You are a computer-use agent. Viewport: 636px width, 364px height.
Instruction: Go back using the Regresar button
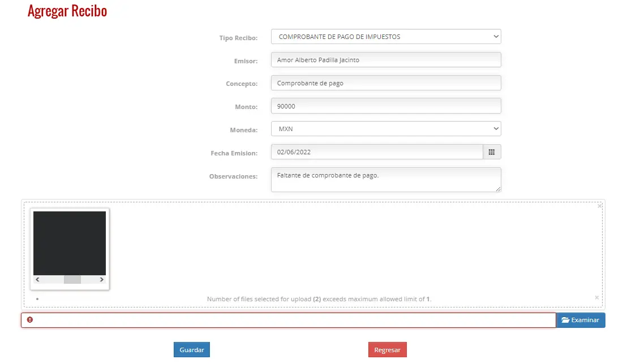tap(388, 350)
